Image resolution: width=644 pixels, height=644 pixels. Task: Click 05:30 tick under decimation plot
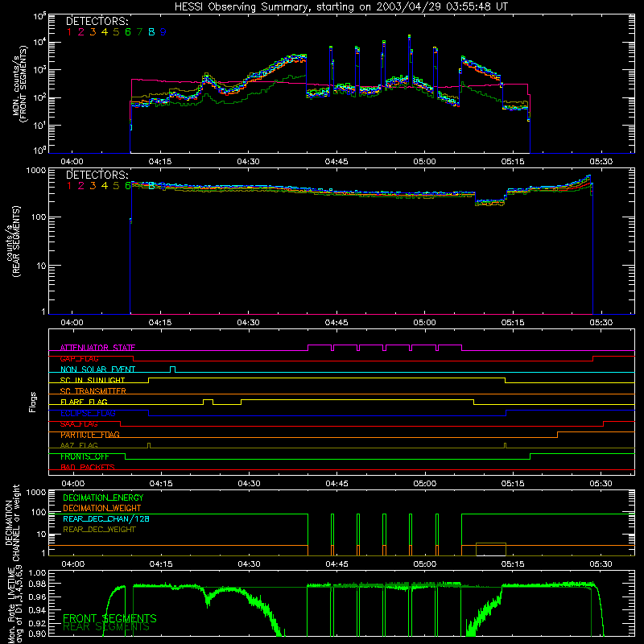click(601, 564)
